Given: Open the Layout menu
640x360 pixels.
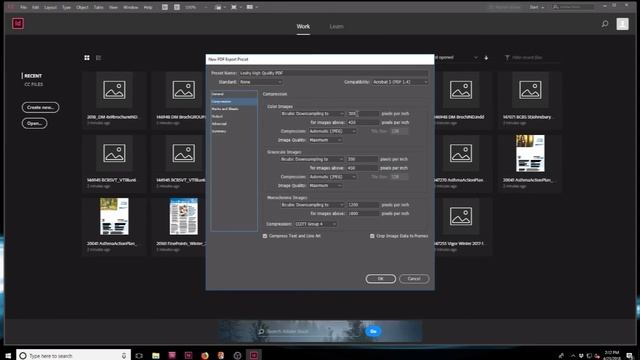Looking at the screenshot, I should (51, 7).
